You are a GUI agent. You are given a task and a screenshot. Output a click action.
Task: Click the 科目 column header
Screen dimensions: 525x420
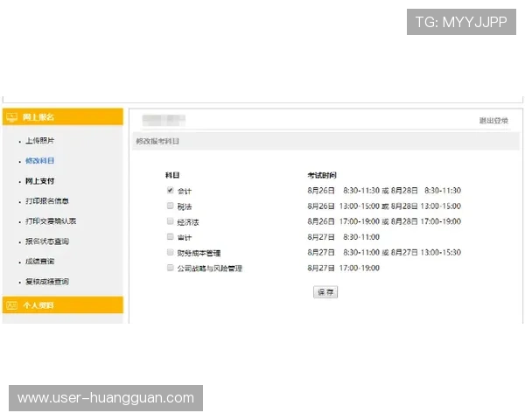click(172, 175)
